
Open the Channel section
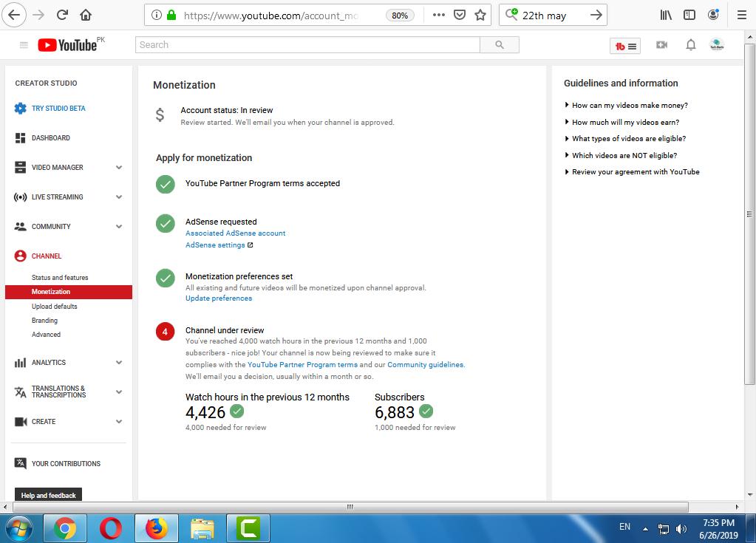(x=47, y=256)
